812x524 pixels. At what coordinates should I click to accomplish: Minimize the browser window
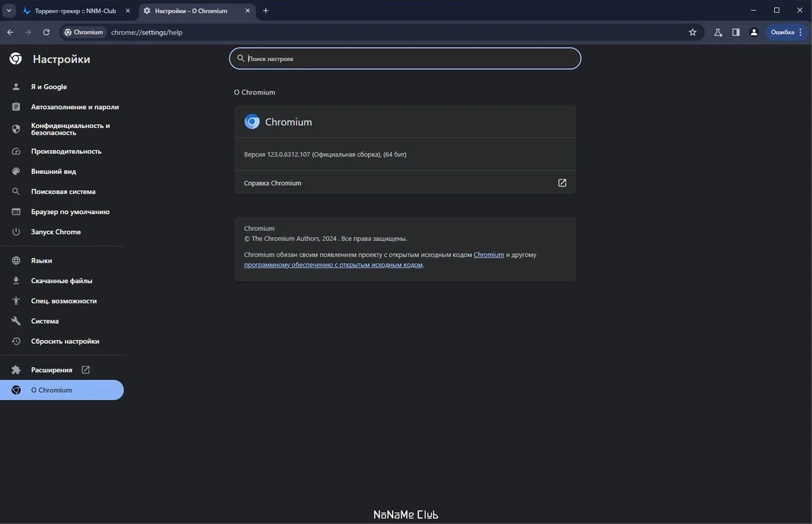click(754, 10)
